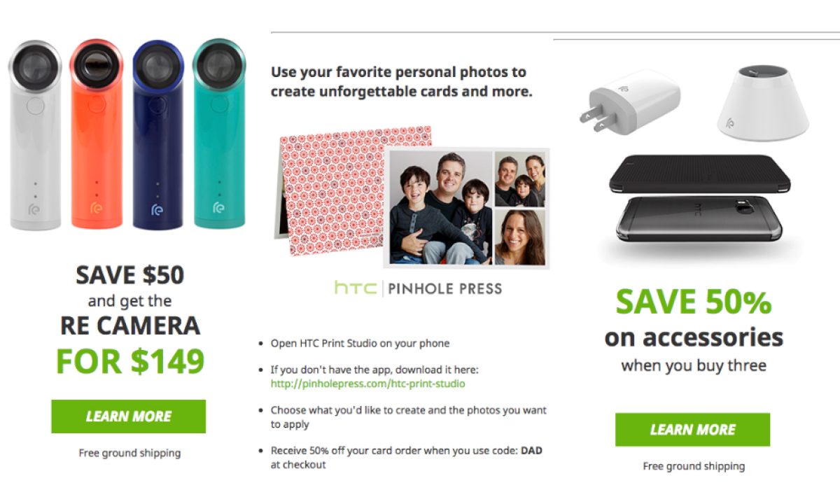Open the pinholepress.com HTC Print Studio link
The height and width of the screenshot is (504, 840).
click(367, 384)
